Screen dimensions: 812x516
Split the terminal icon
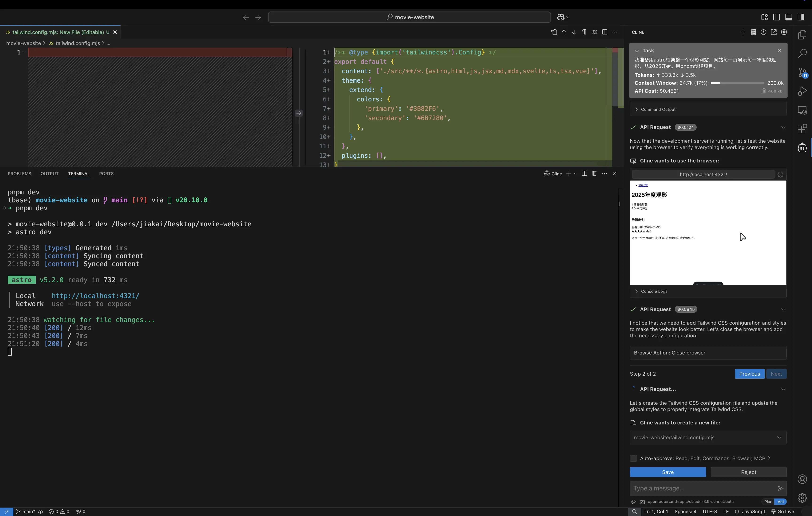point(584,173)
